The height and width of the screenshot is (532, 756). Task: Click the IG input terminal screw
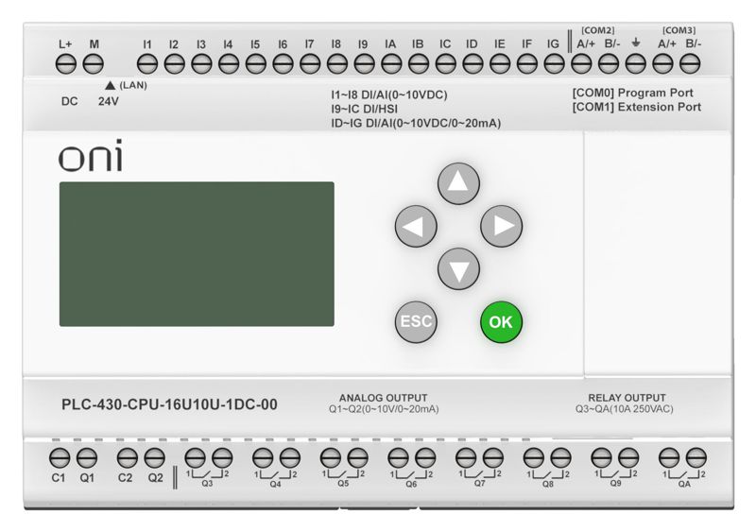pos(553,64)
